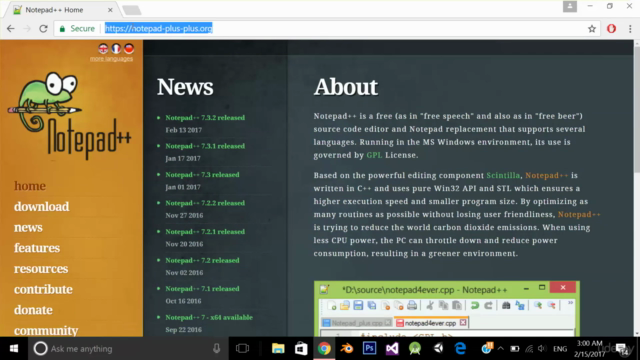This screenshot has height=360, width=640.
Task: Switch to Blender from the taskbar
Action: click(x=347, y=349)
